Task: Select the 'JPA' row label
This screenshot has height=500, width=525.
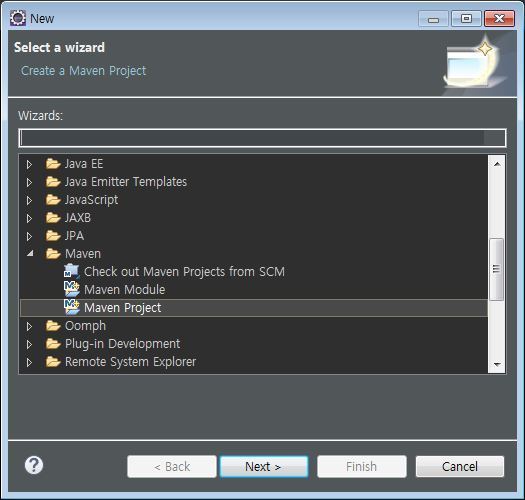Action: click(74, 236)
